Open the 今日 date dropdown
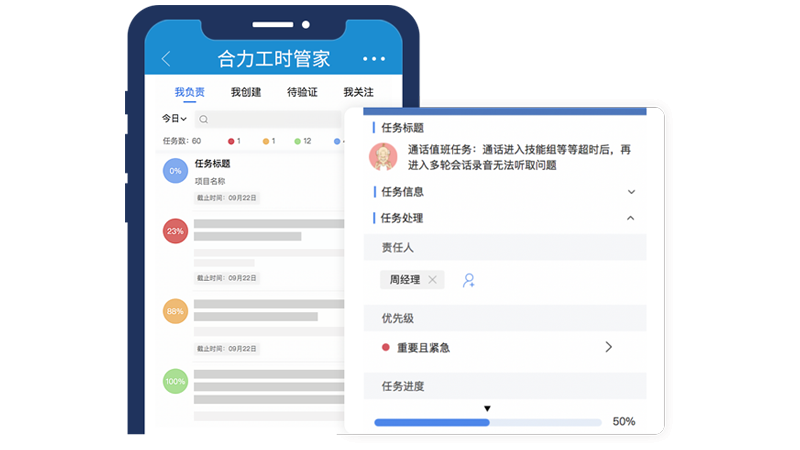The image size is (800, 450). pos(174,118)
